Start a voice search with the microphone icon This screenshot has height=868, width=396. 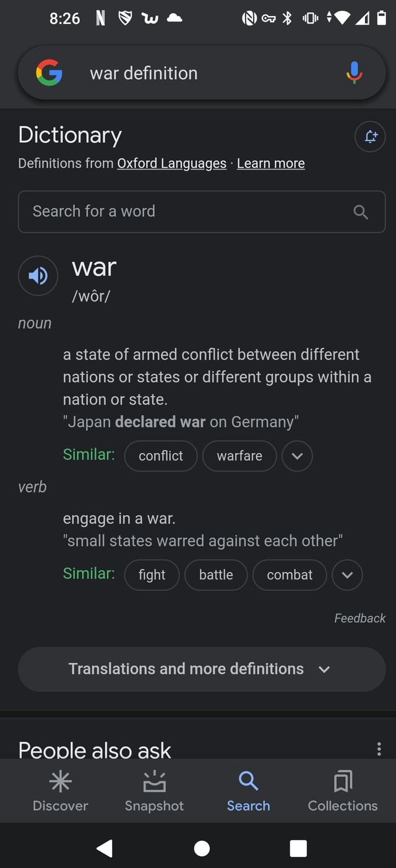click(x=353, y=72)
